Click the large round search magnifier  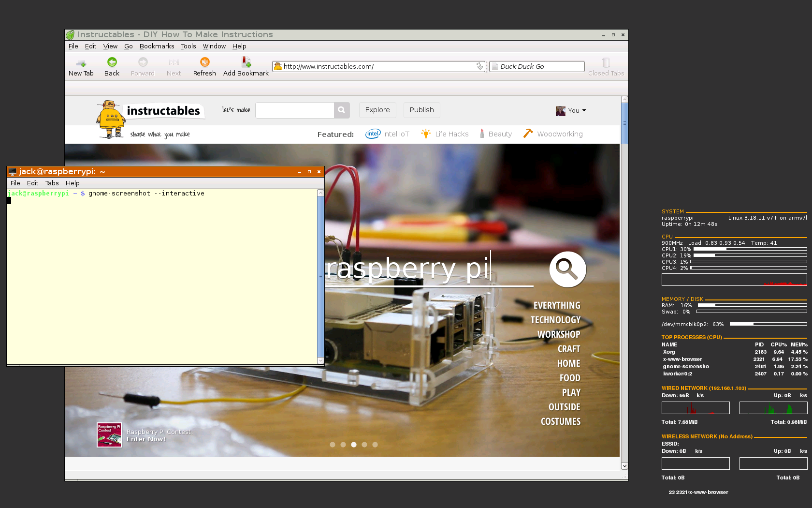click(567, 269)
